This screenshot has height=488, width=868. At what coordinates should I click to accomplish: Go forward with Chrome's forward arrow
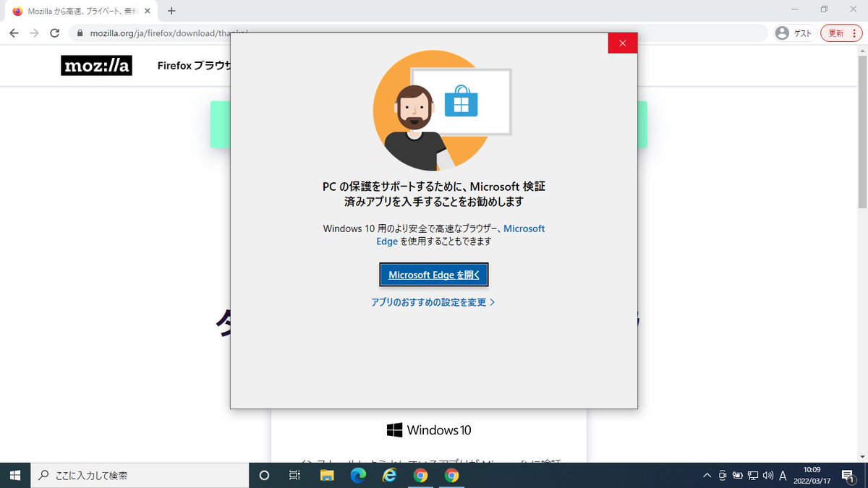pyautogui.click(x=34, y=33)
